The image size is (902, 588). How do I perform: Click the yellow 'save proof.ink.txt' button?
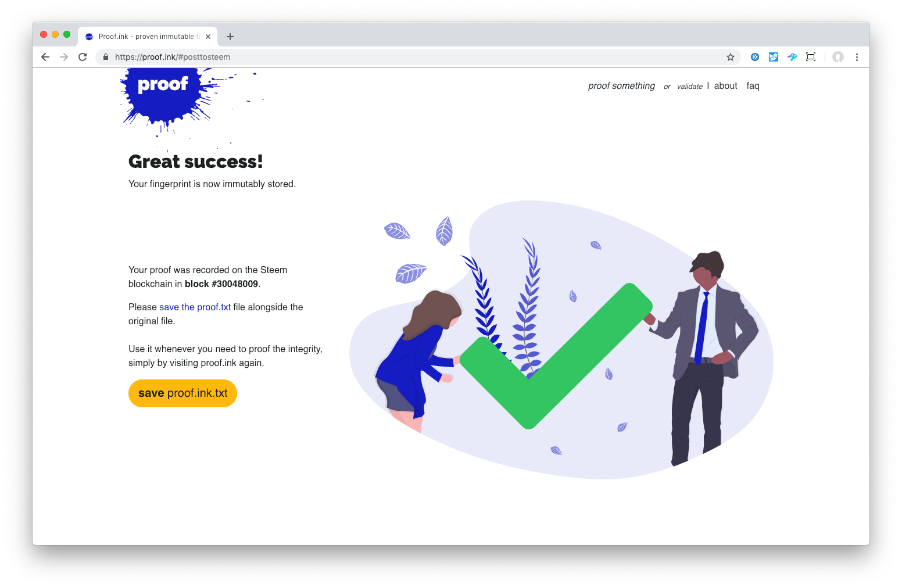tap(182, 393)
